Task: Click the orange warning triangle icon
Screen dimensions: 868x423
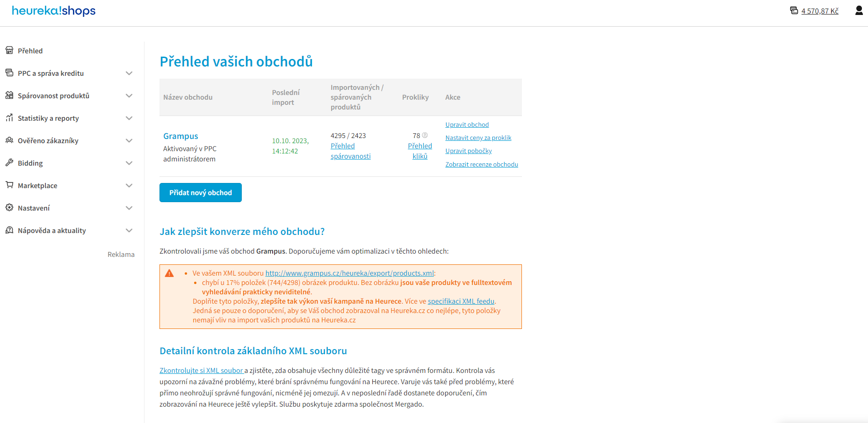Action: 169,273
